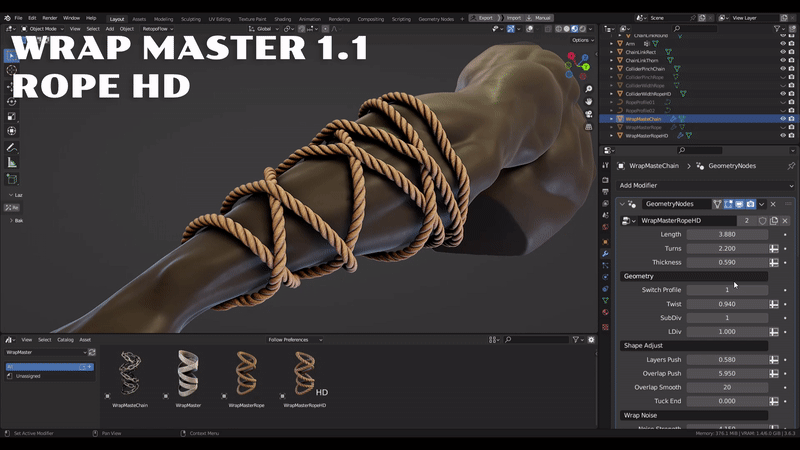800x450 pixels.
Task: Open the Scene properties tab
Action: click(606, 215)
